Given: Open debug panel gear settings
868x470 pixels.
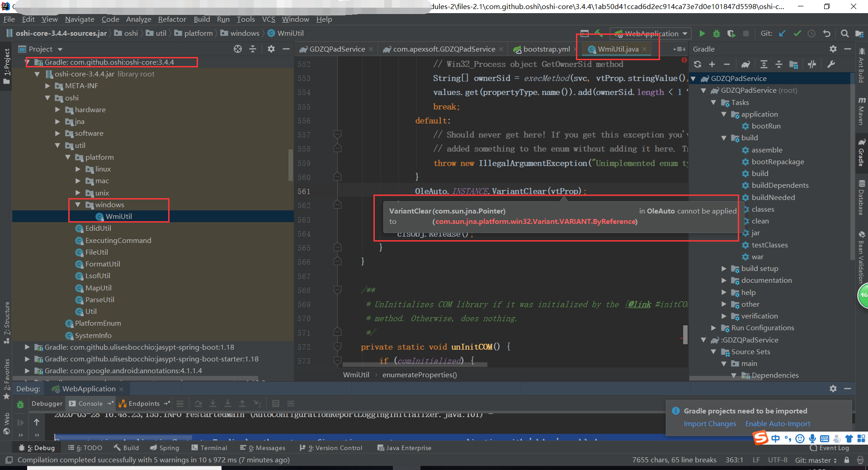Looking at the screenshot, I should pyautogui.click(x=833, y=389).
